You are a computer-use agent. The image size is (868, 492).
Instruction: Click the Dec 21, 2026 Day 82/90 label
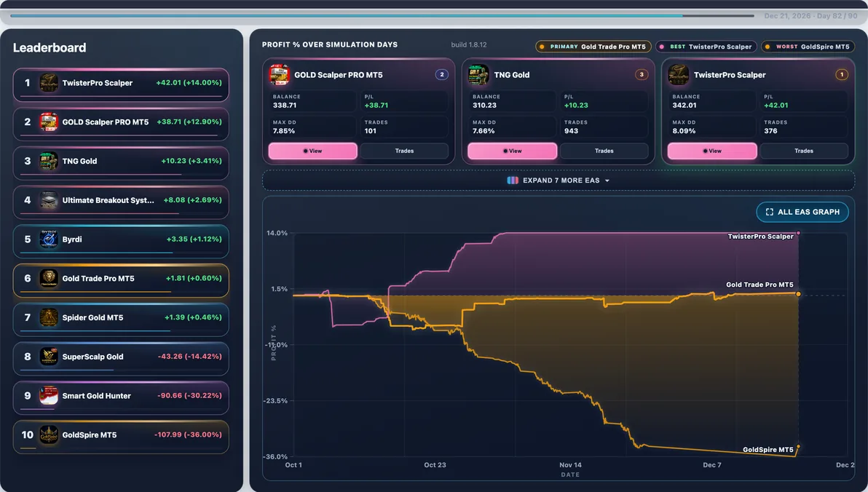point(811,16)
